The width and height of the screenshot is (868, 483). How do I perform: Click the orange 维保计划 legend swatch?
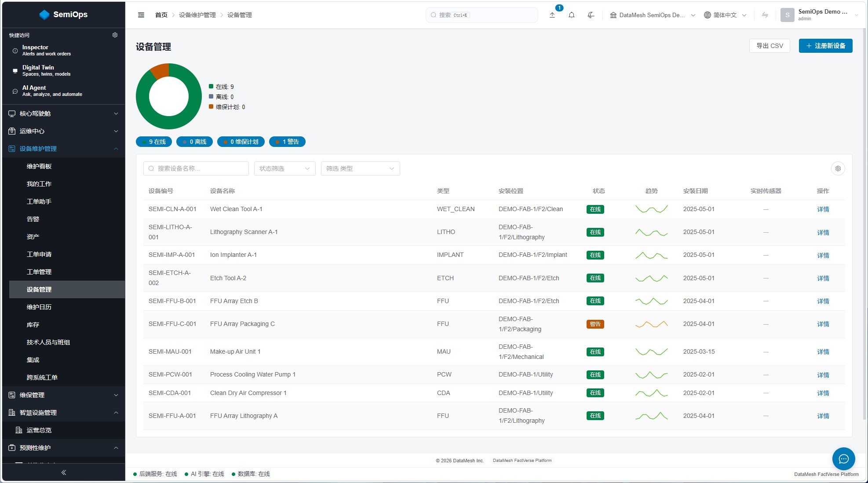click(211, 106)
